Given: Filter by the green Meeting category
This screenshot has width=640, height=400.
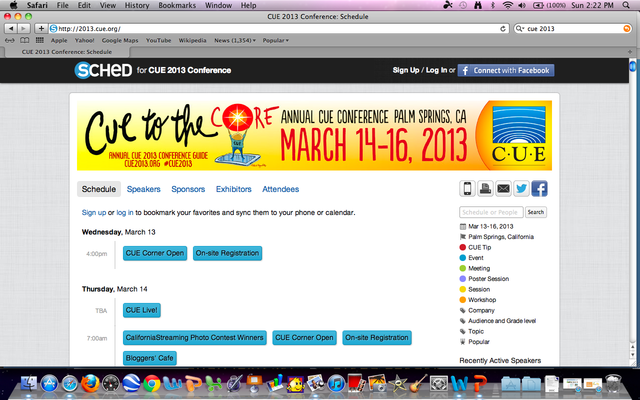Looking at the screenshot, I should [475, 269].
